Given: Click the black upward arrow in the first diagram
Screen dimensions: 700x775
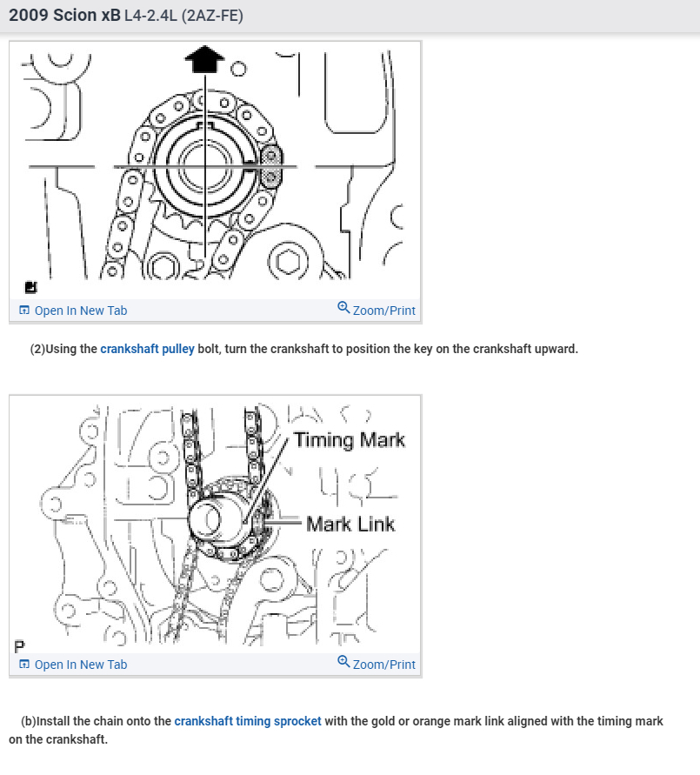Looking at the screenshot, I should tap(204, 60).
